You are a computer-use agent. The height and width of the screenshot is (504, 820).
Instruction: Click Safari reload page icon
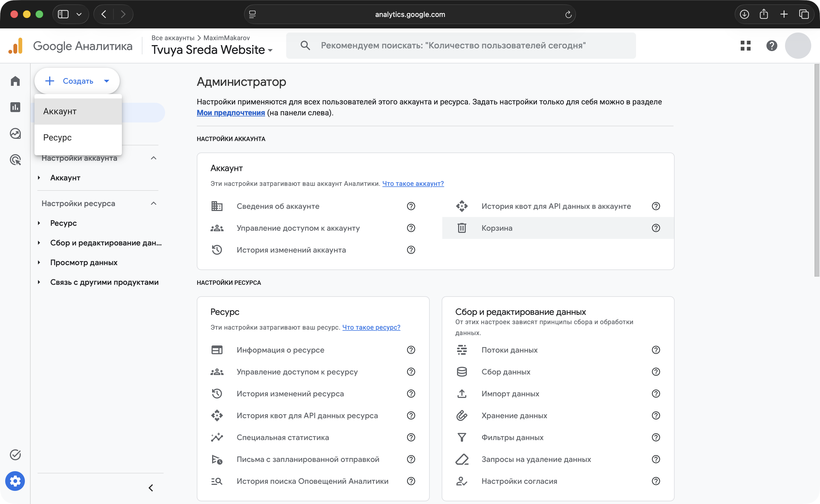point(568,14)
